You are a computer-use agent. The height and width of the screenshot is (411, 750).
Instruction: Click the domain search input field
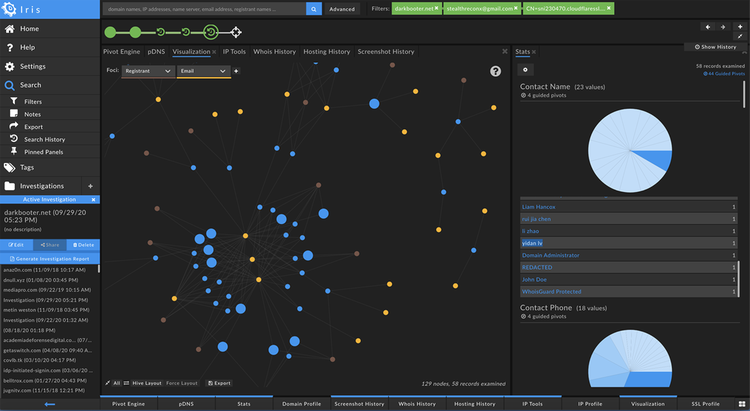tap(203, 9)
